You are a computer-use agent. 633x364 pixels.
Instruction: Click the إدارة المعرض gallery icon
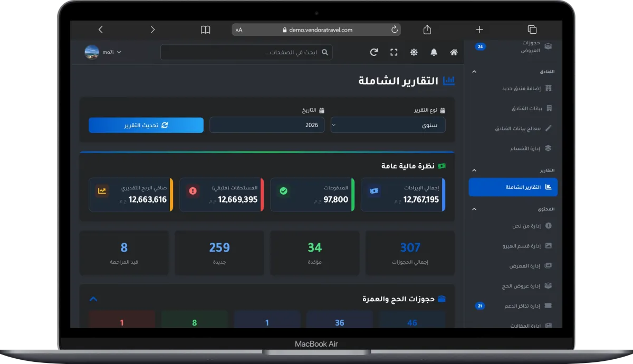click(x=548, y=266)
